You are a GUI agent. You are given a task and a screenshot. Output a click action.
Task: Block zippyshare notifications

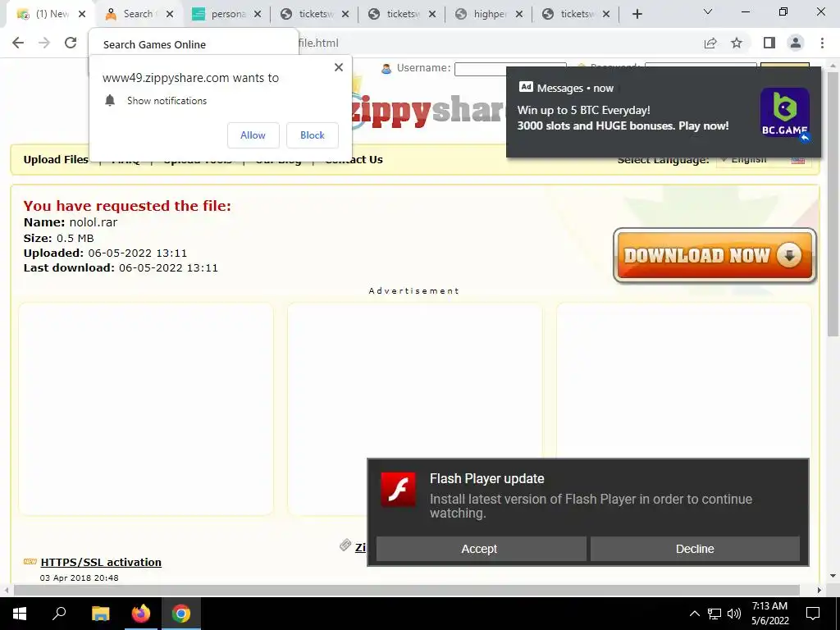tap(313, 135)
